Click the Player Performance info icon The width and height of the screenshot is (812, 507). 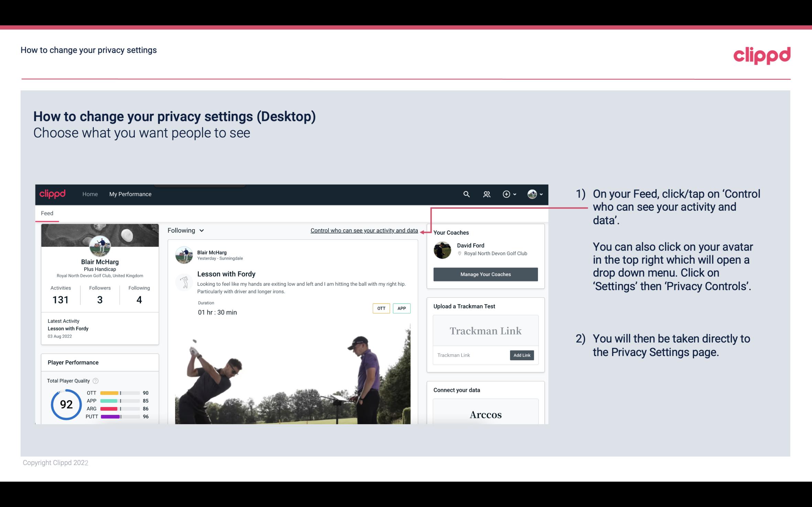coord(95,380)
